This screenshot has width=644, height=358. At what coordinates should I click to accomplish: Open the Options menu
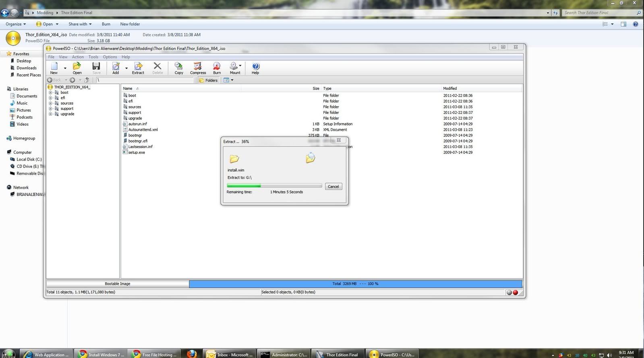pos(110,57)
